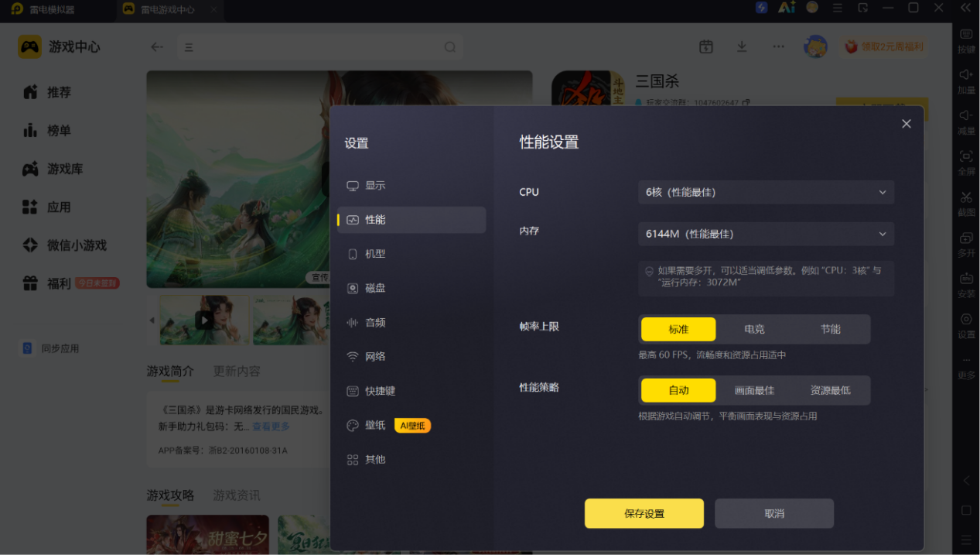Collapse the right sidebar with double-arrow icon
Image resolution: width=980 pixels, height=555 pixels.
(966, 8)
